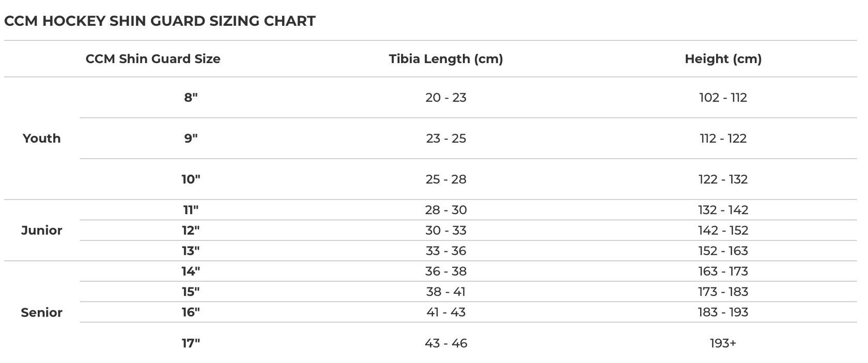Click the Junior category label
This screenshot has height=363, width=868.
point(42,230)
